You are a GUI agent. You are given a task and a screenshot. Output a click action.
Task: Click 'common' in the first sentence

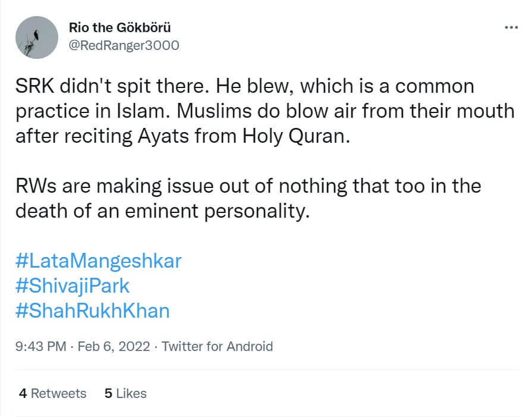(x=436, y=86)
